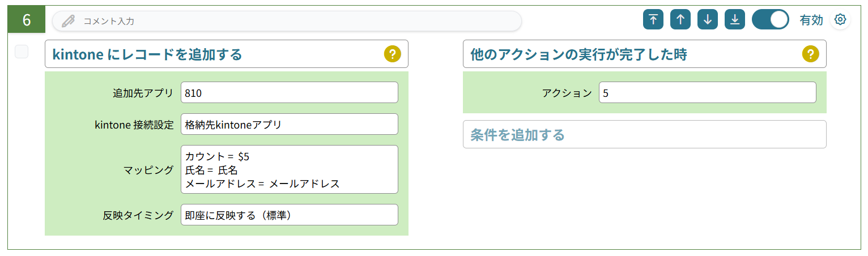This screenshot has width=868, height=256.
Task: Click the 追加先アプリ field showing 810
Action: point(290,93)
